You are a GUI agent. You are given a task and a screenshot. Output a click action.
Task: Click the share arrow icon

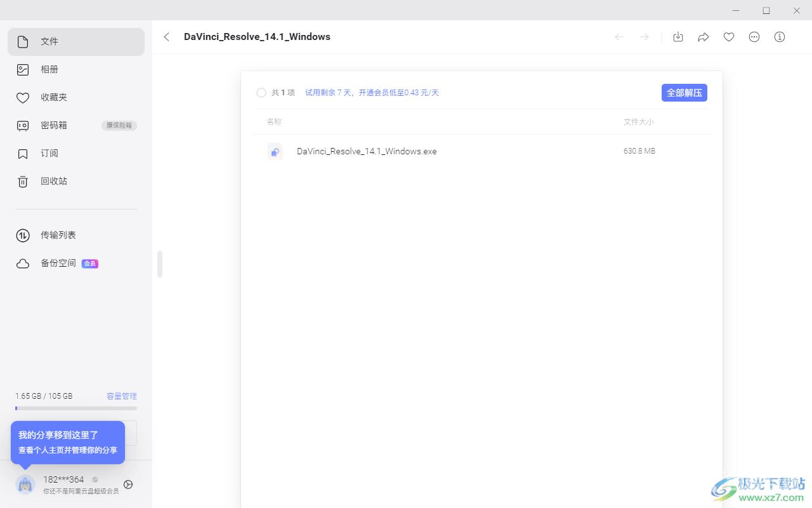[x=704, y=37]
